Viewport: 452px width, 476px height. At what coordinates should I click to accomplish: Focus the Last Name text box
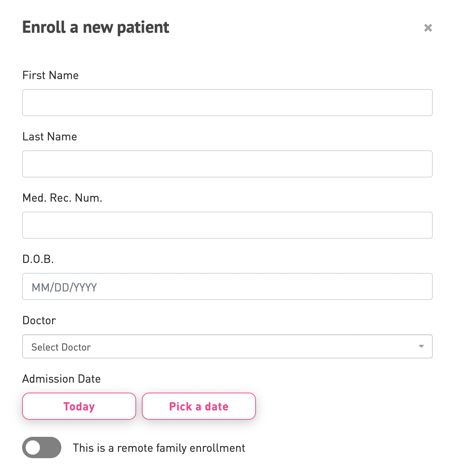point(227,164)
